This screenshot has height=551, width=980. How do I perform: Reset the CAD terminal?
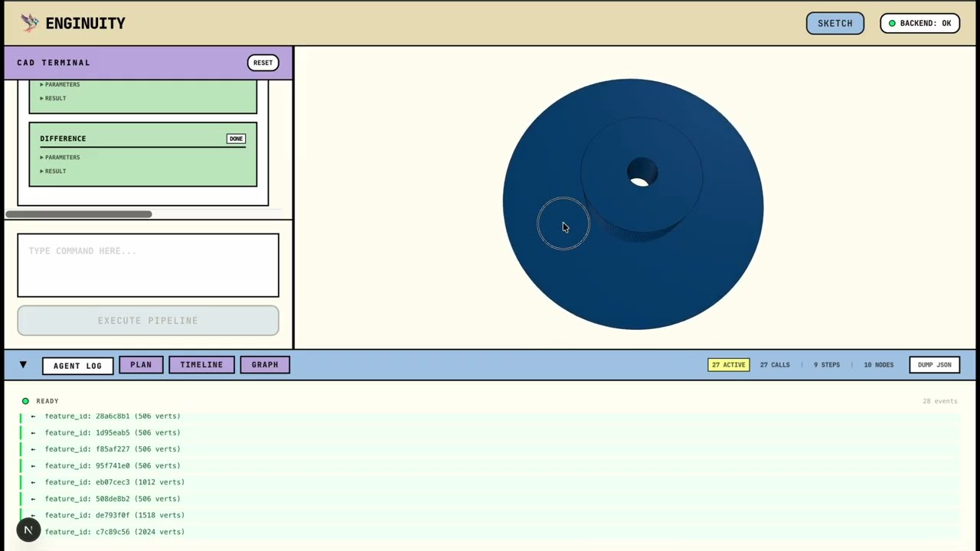(263, 63)
